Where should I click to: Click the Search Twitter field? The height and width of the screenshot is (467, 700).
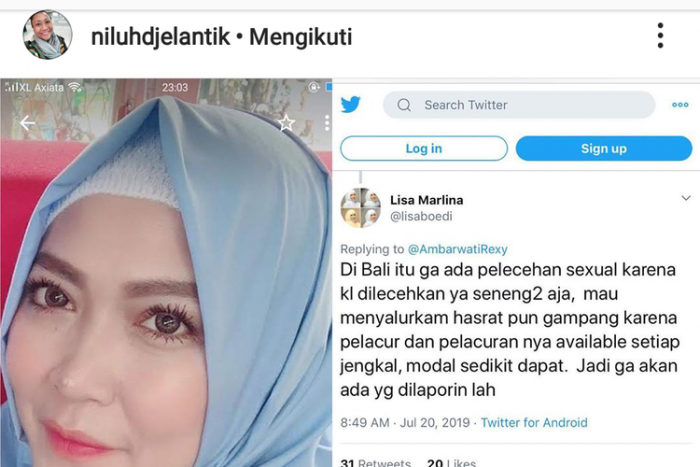tap(519, 105)
